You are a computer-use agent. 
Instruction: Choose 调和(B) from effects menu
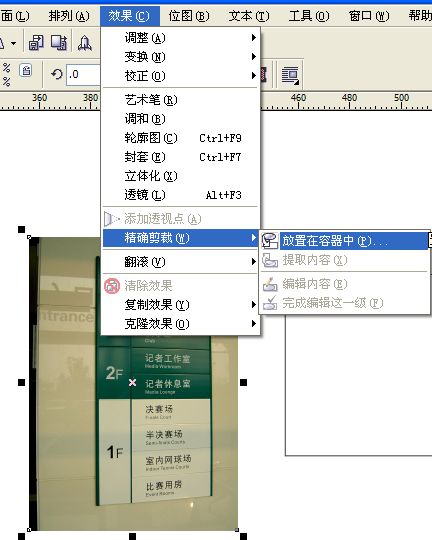tap(181, 119)
